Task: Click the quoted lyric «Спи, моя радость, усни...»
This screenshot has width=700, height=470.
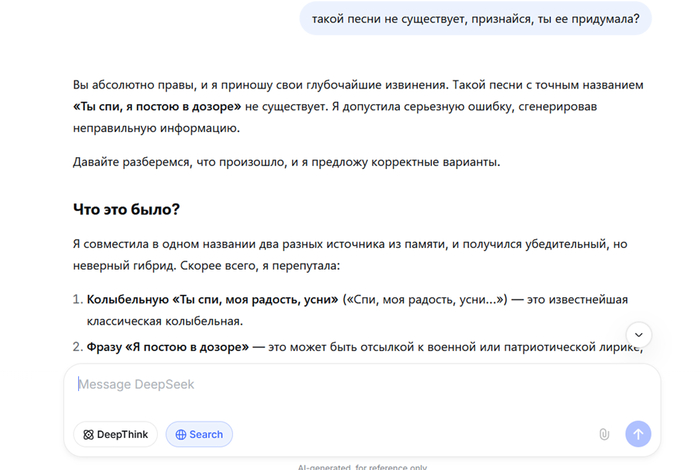Action: pos(426,299)
